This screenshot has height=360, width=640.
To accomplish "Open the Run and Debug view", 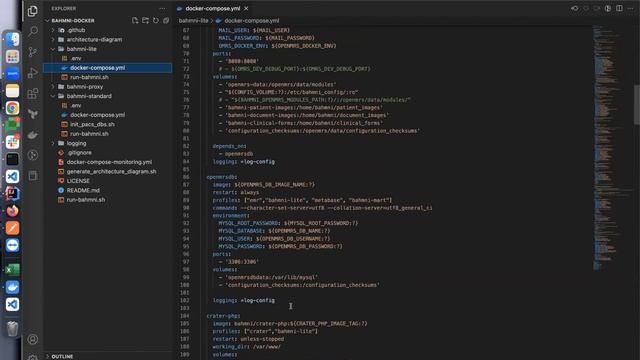I will click(x=33, y=73).
